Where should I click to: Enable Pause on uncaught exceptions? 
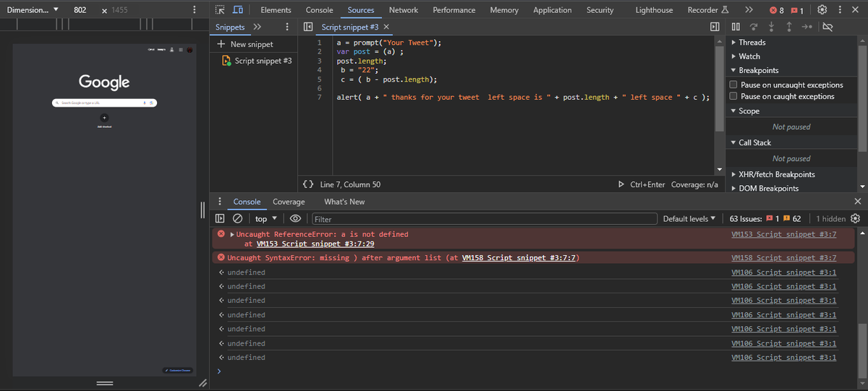click(x=734, y=85)
